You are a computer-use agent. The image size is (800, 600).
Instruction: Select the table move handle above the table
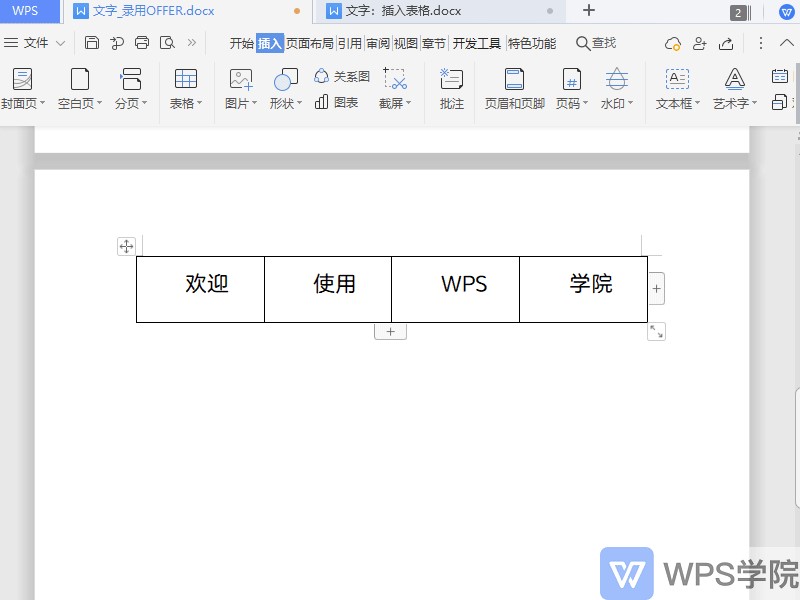point(126,245)
